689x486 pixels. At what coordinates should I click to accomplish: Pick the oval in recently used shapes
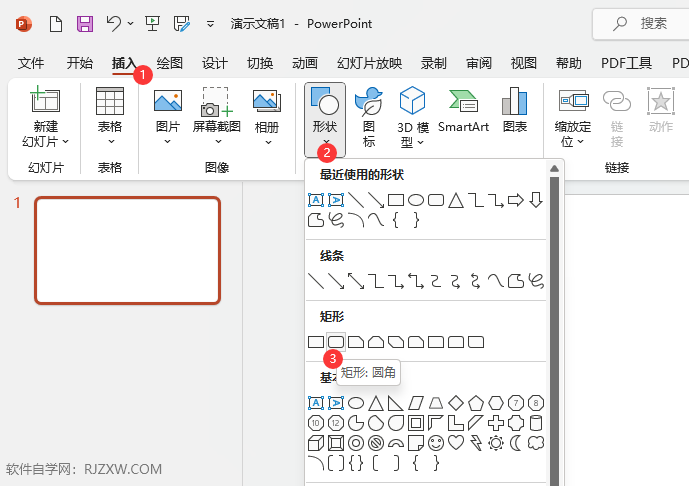click(416, 200)
